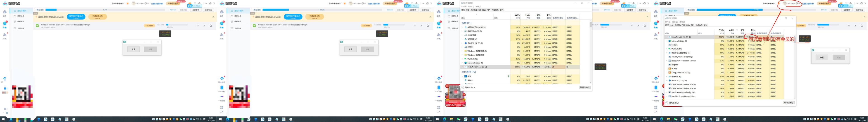The image size is (868, 122).
Task: Click 全部暂停 beside the 9.3% progress bar
Action: click(196, 10)
